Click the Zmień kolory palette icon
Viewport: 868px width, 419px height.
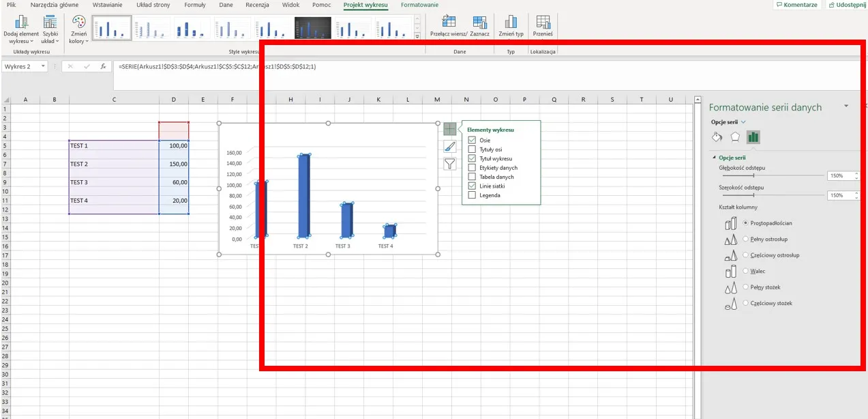(78, 23)
